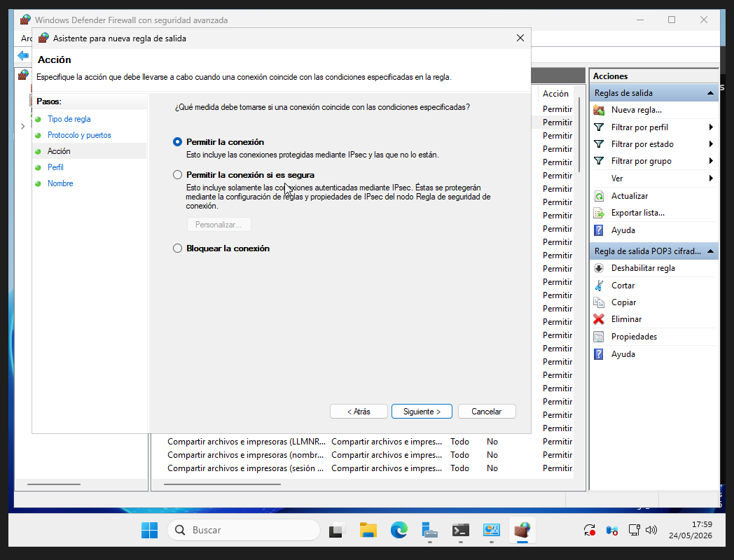Launch Microsoft Edge from the taskbar
This screenshot has height=560, width=734.
click(399, 530)
